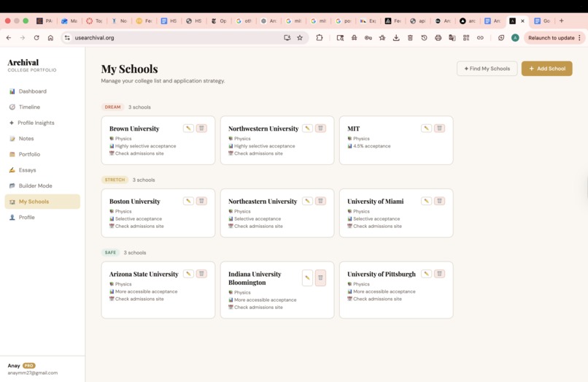Edit the Northwestern University entry
The height and width of the screenshot is (382, 588).
click(x=308, y=129)
